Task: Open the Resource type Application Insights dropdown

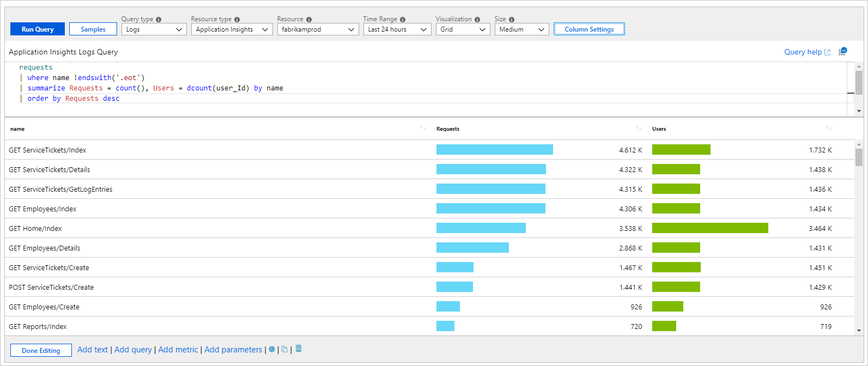Action: tap(232, 29)
